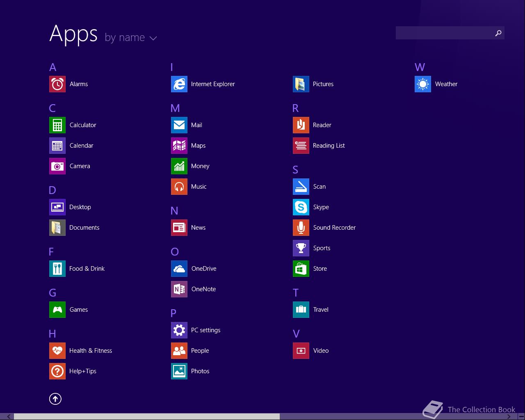Open the OneDrive cloud icon
This screenshot has width=525, height=420.
point(179,269)
